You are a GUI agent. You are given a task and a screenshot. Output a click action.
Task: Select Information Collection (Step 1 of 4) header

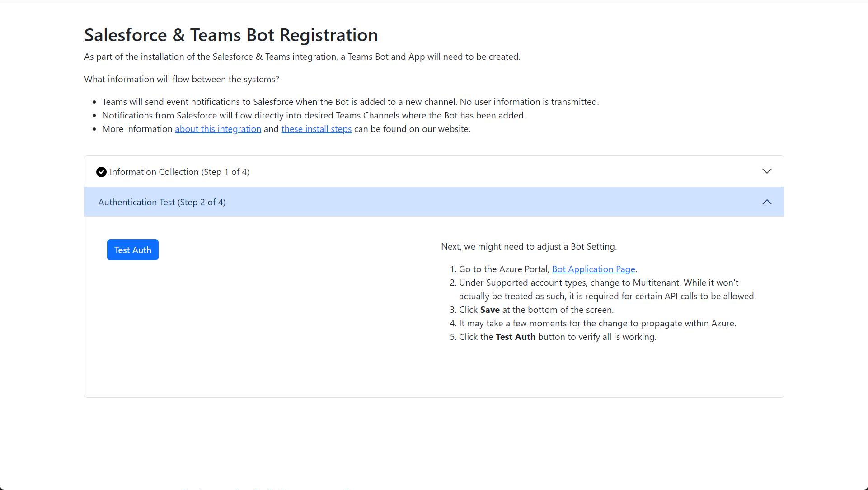click(434, 171)
